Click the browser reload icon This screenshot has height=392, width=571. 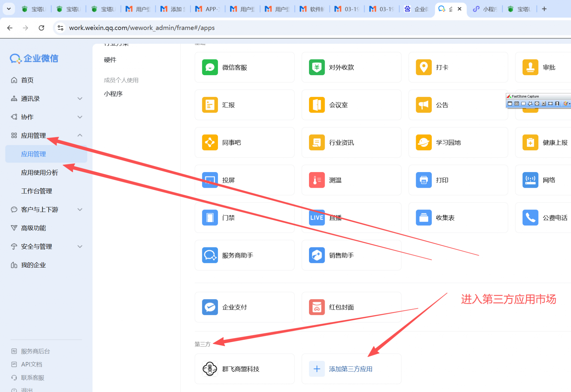pyautogui.click(x=41, y=28)
